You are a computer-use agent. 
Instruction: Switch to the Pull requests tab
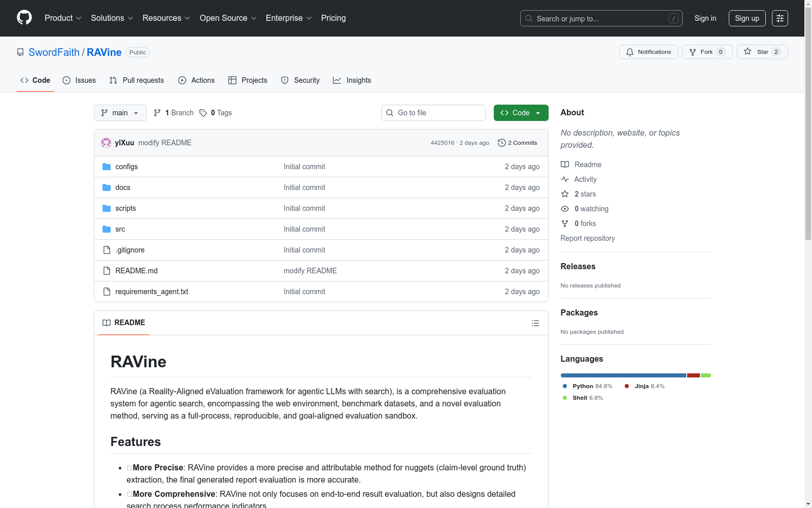click(137, 80)
